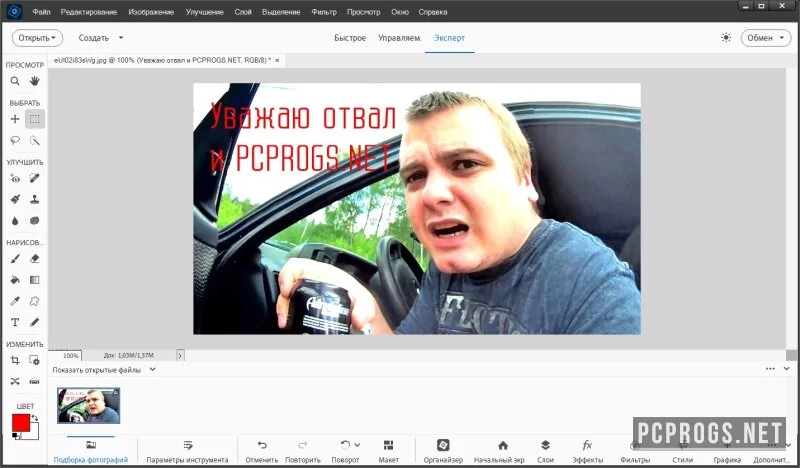Select the Custom Shape tool

[x=34, y=301]
